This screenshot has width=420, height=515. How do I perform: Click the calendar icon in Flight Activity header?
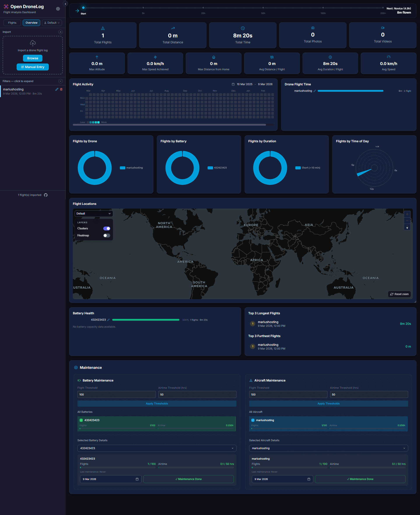(x=233, y=84)
